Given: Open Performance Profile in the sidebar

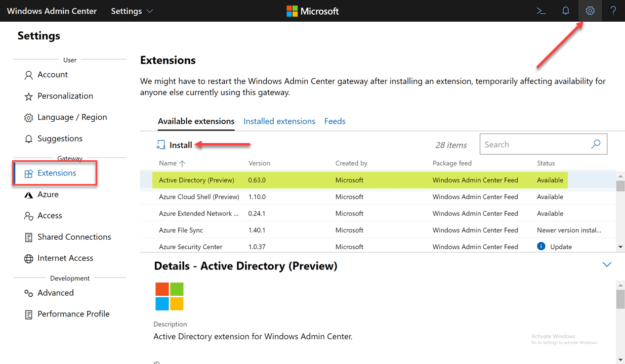Looking at the screenshot, I should (73, 313).
